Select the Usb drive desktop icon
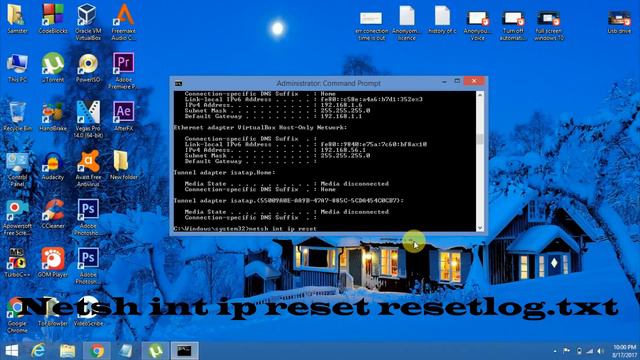The width and height of the screenshot is (640, 360). tap(619, 22)
